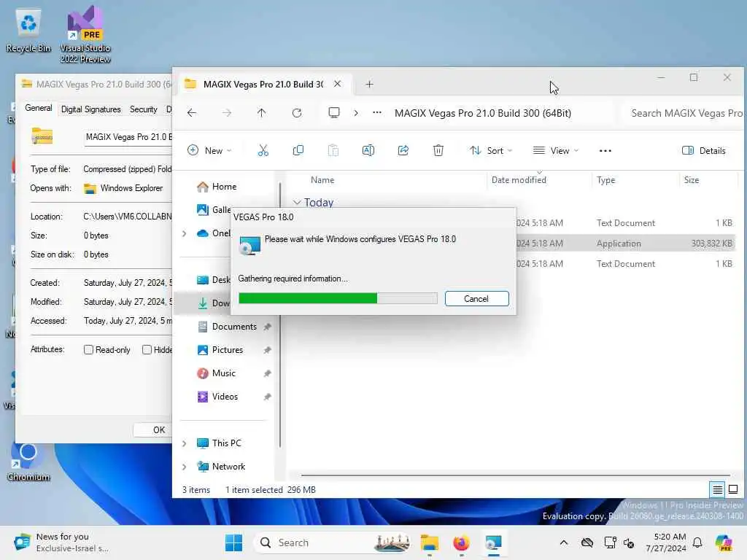Screen dimensions: 747x560
Task: Show hidden system tray icons chevron
Action: coord(564,542)
